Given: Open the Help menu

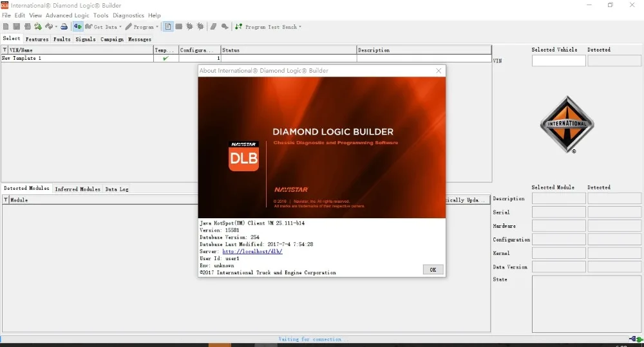Looking at the screenshot, I should (155, 15).
